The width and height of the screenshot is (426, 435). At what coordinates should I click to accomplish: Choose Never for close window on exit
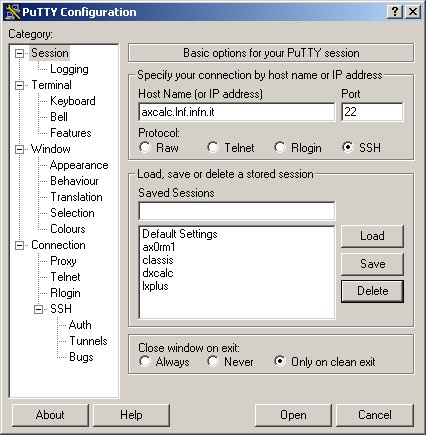pyautogui.click(x=213, y=361)
